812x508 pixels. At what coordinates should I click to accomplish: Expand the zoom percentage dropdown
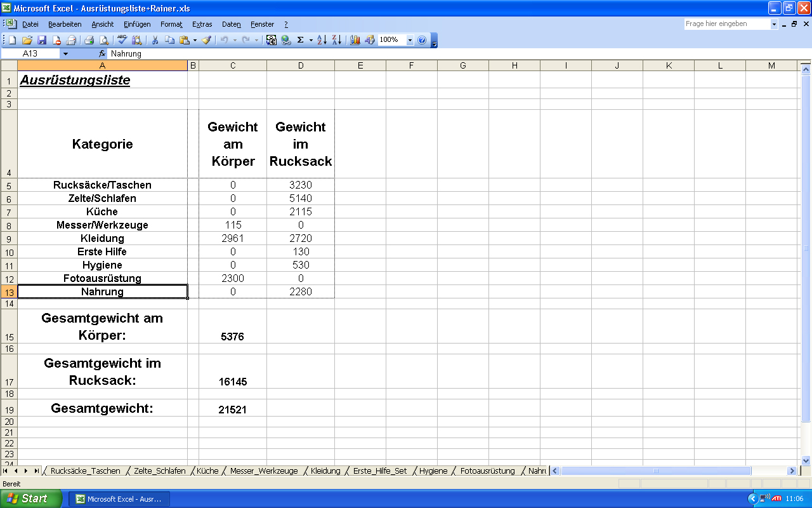pos(410,40)
